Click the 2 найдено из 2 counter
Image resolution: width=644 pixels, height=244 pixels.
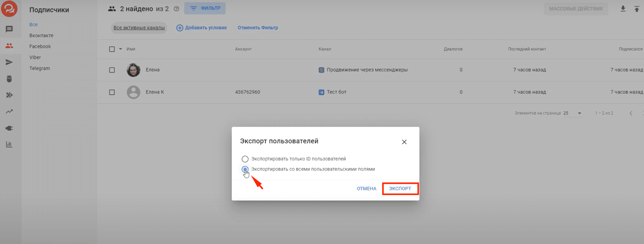(144, 9)
